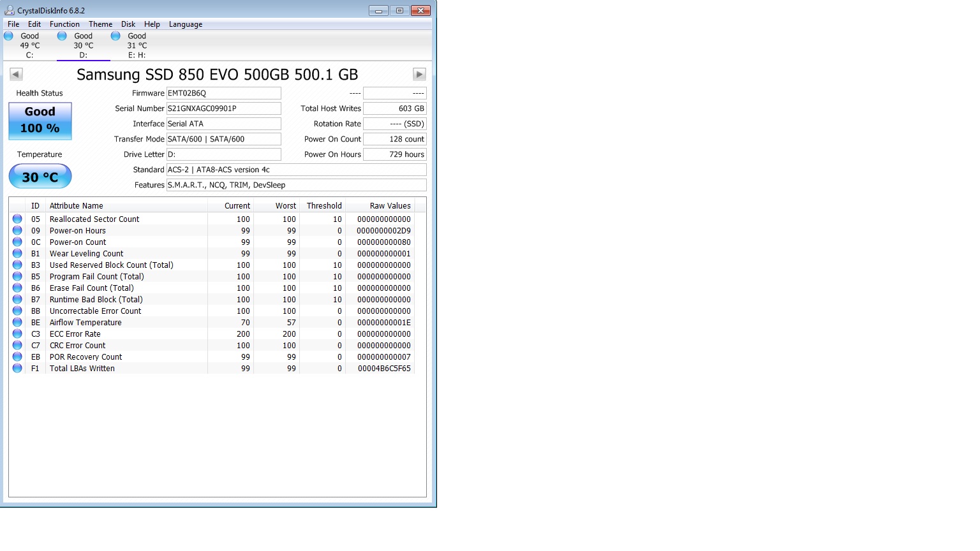Select the Airflow Temperature attribute name

click(85, 323)
